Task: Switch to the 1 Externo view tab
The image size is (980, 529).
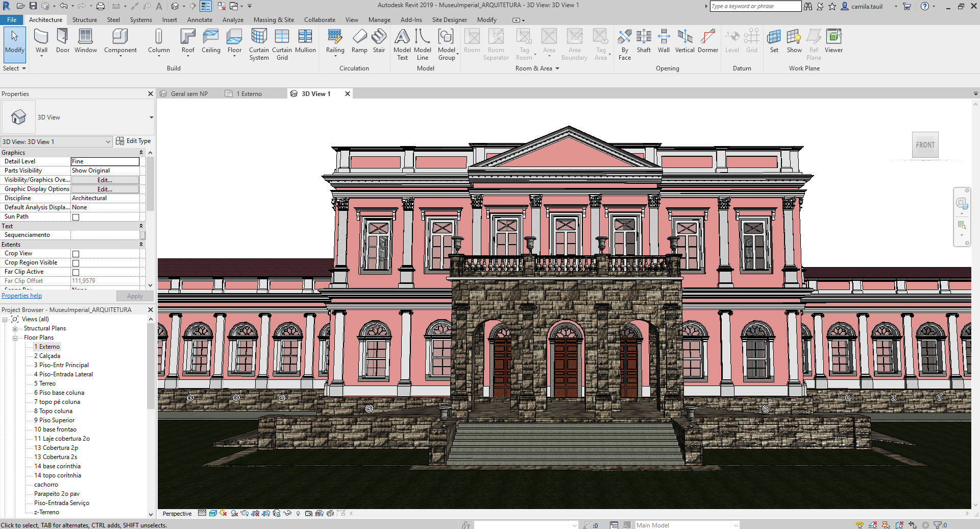Action: click(x=249, y=94)
